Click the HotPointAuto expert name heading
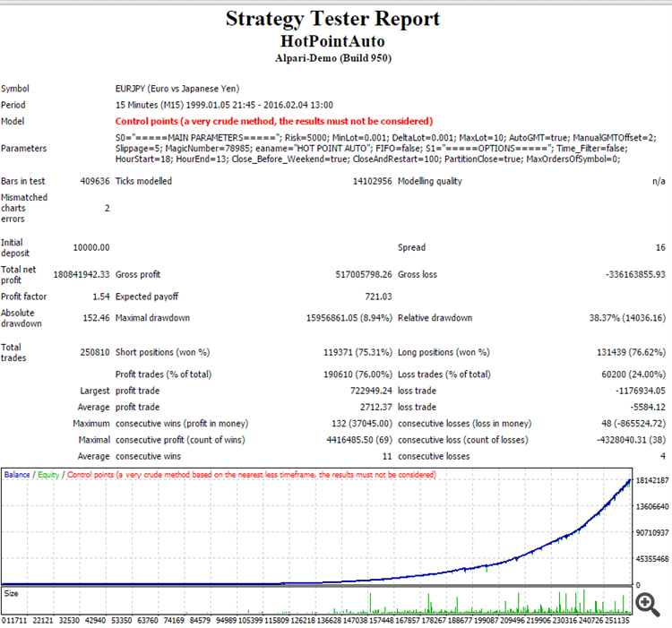 click(333, 41)
